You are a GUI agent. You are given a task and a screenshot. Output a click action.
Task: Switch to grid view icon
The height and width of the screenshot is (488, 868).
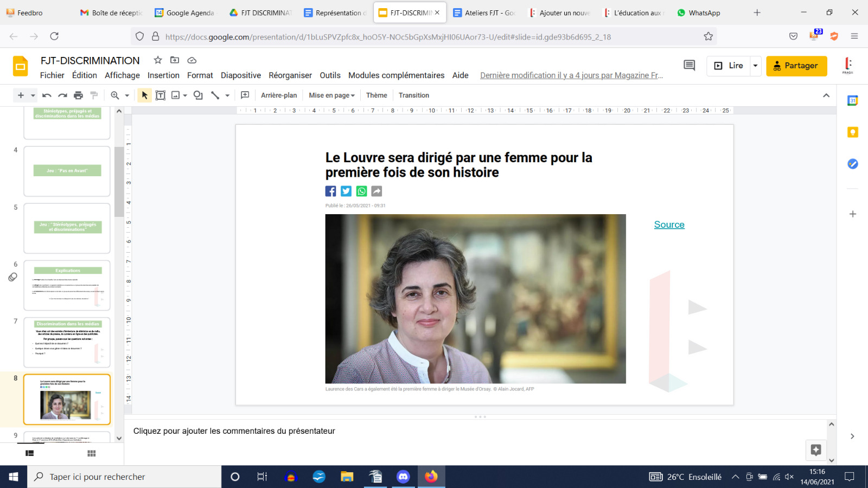point(92,453)
